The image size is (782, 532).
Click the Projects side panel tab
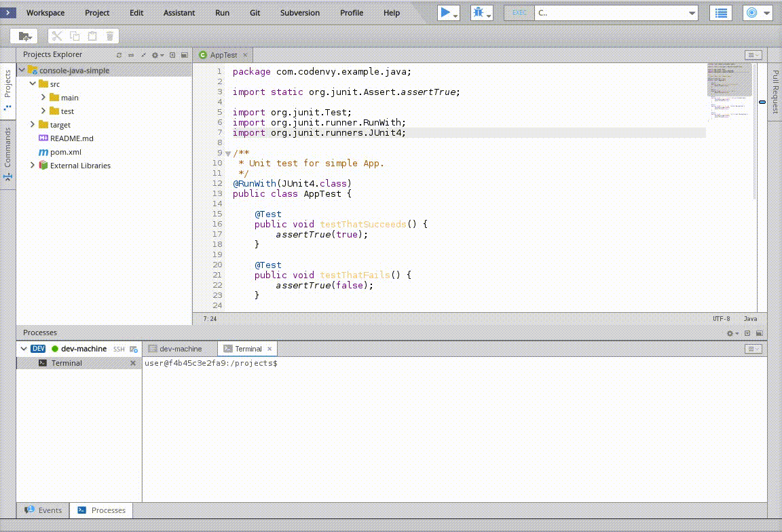(x=7, y=90)
